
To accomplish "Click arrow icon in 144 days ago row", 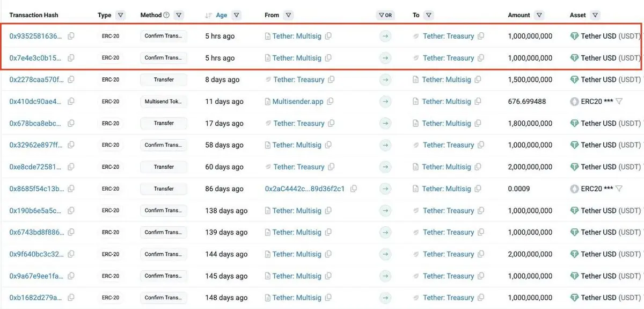I will 385,254.
